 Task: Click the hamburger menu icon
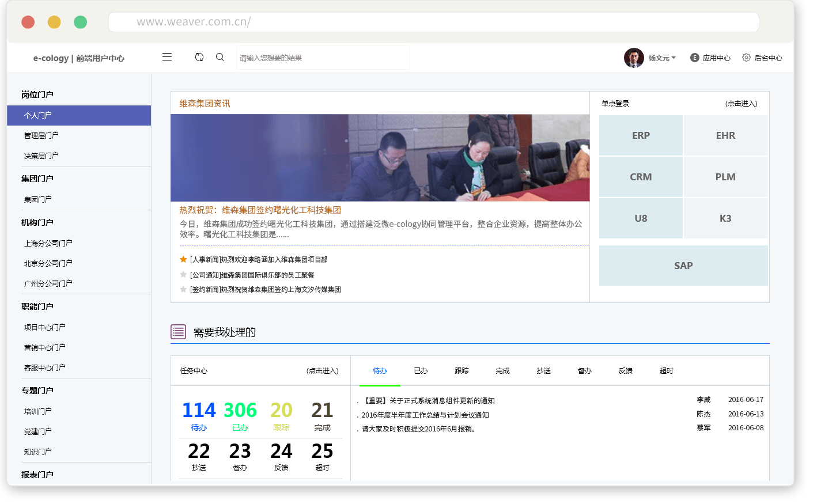click(167, 57)
